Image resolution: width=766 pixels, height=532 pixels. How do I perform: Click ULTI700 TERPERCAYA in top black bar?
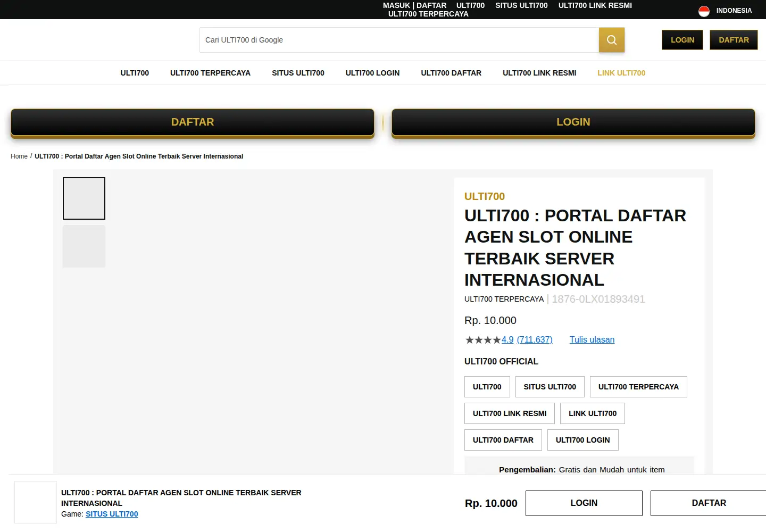428,14
